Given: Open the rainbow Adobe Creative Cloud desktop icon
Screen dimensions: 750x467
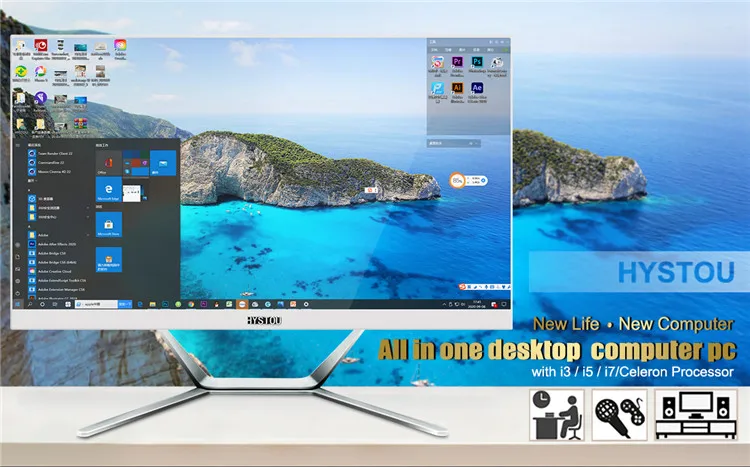Looking at the screenshot, I should click(x=120, y=45).
